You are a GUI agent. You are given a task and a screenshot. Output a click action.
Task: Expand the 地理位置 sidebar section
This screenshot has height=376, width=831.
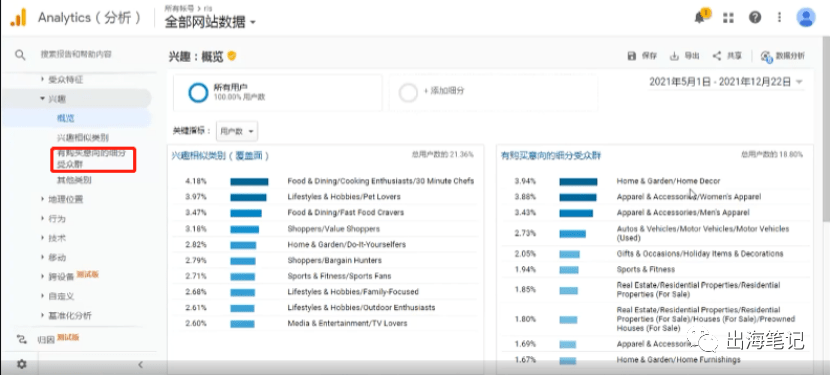[66, 199]
